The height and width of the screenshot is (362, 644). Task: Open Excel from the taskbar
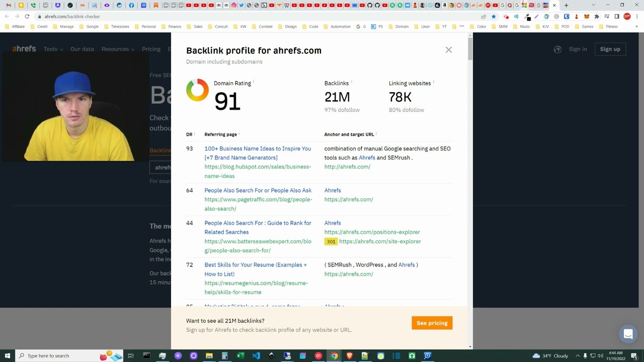coord(240,355)
